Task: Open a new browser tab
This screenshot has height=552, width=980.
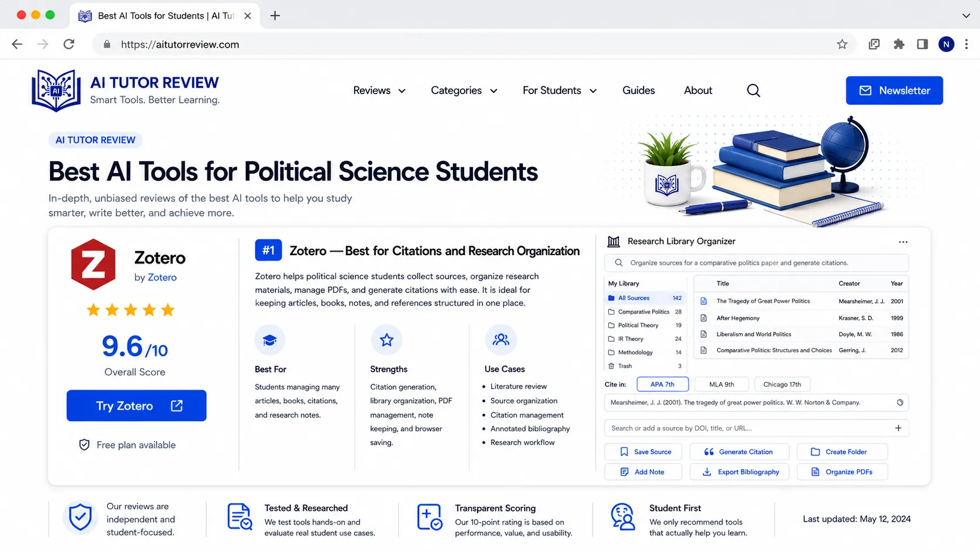Action: [x=275, y=16]
